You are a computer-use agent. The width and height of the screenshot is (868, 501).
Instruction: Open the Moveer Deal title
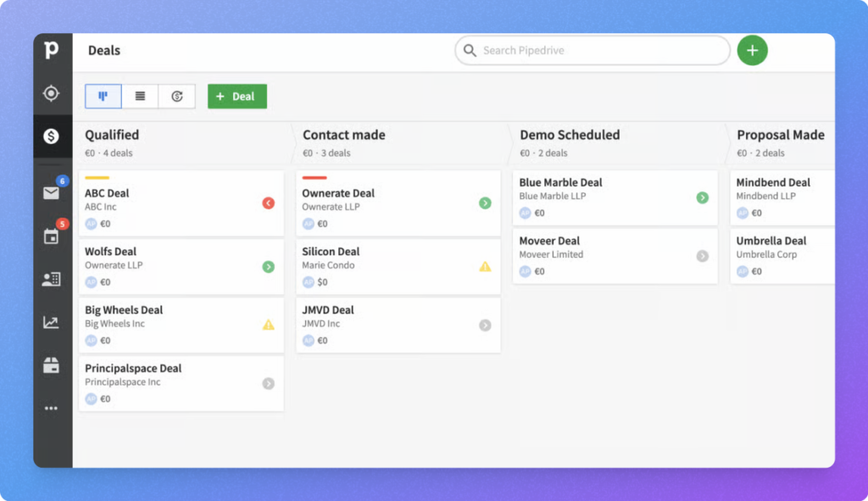click(549, 241)
